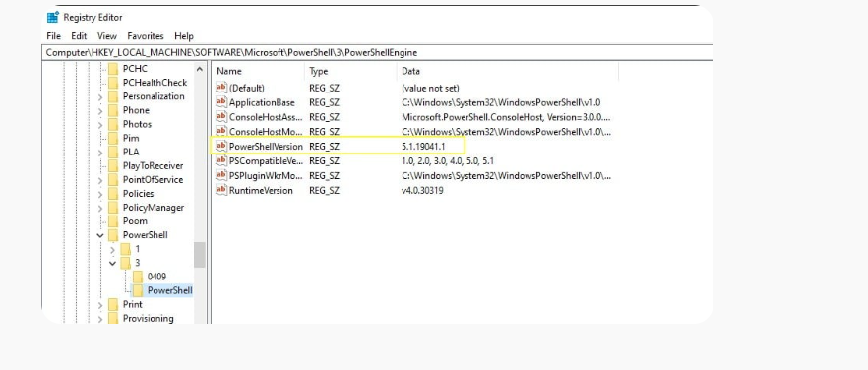Screen dimensions: 868x370
Task: Select the PowerShellVersion value icon
Action: pos(221,146)
